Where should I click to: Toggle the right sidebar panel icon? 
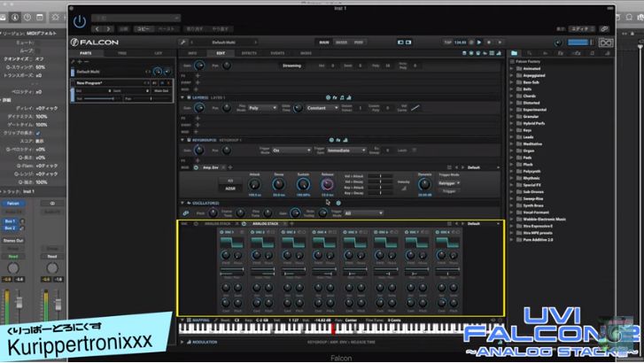click(x=408, y=42)
